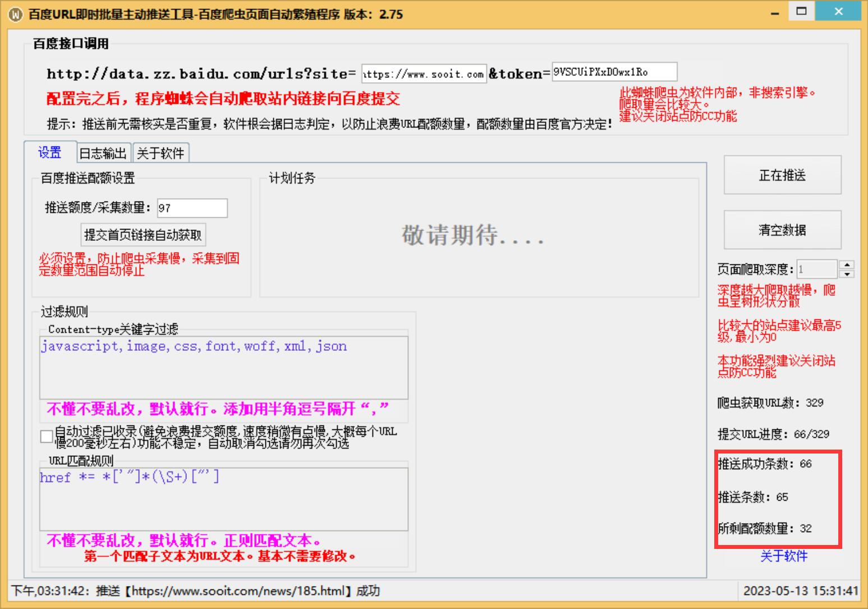Click the 推送成功条数: 66 text
Screen dimensions: 868x609
(765, 464)
